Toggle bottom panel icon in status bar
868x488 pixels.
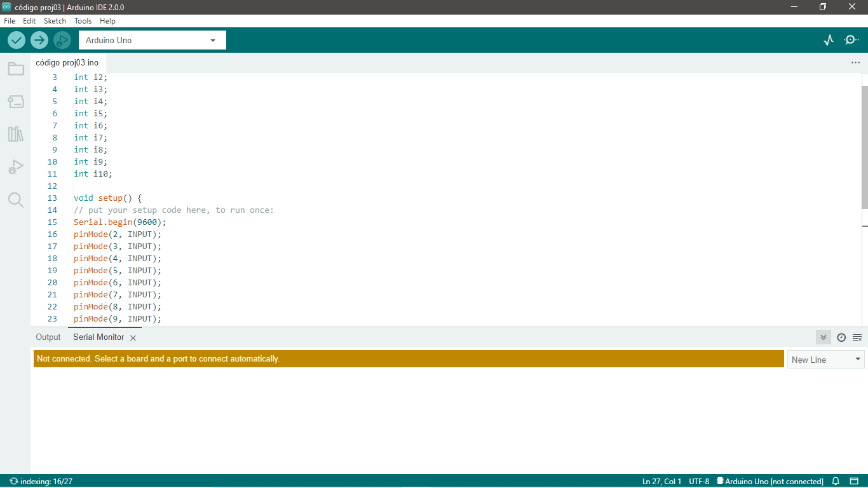point(854,481)
